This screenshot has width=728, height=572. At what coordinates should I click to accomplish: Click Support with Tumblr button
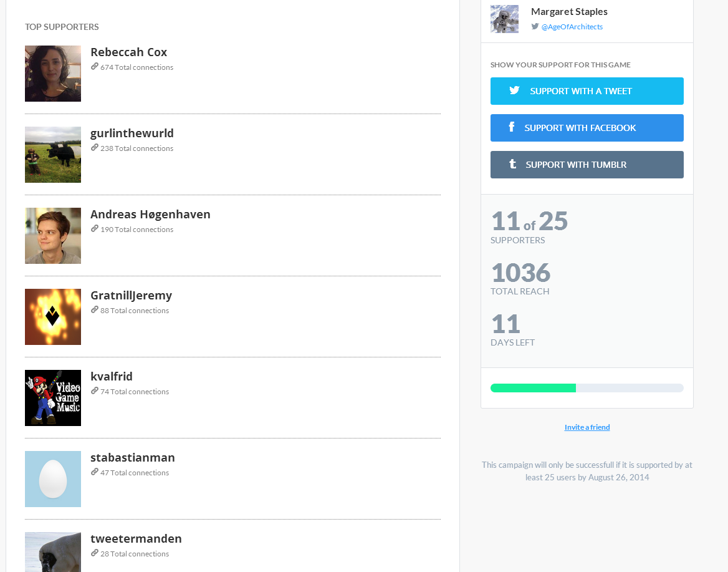point(587,165)
